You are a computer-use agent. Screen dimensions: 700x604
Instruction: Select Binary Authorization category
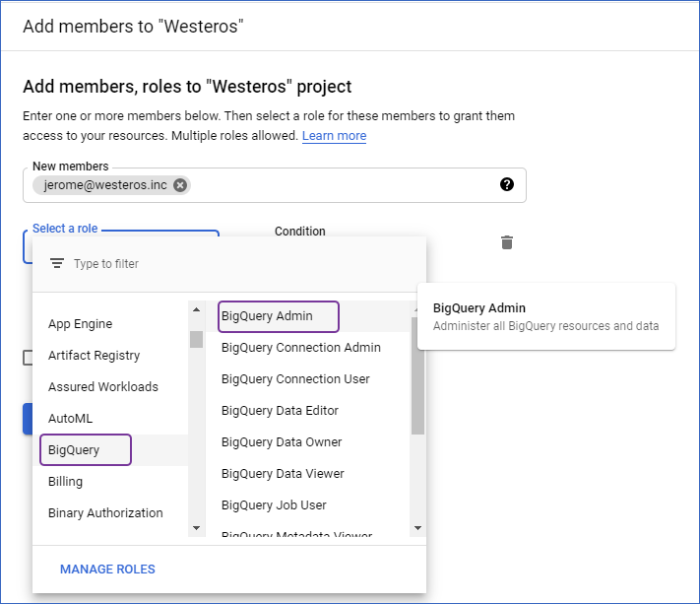click(110, 513)
